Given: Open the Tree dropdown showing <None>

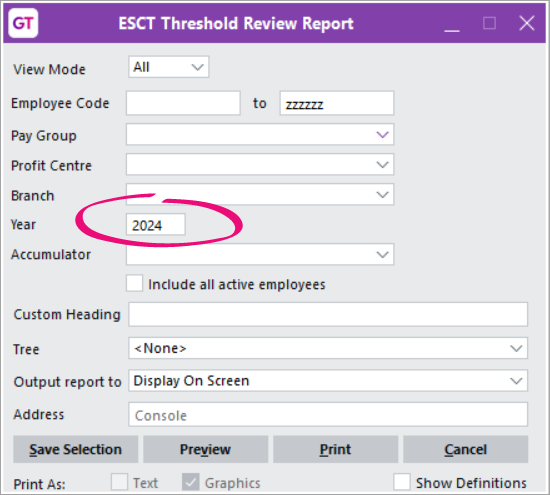Looking at the screenshot, I should coord(328,348).
